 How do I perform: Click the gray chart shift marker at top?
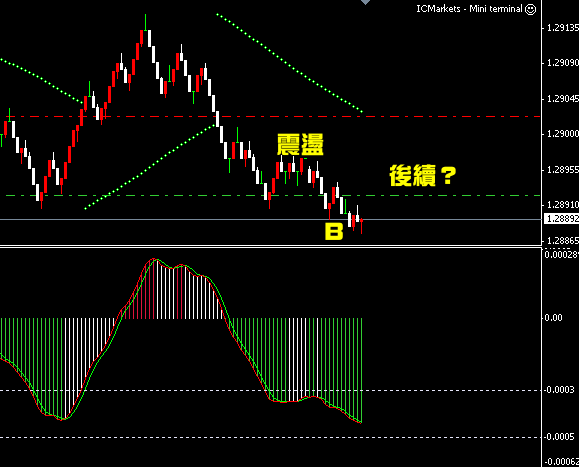(x=365, y=2)
